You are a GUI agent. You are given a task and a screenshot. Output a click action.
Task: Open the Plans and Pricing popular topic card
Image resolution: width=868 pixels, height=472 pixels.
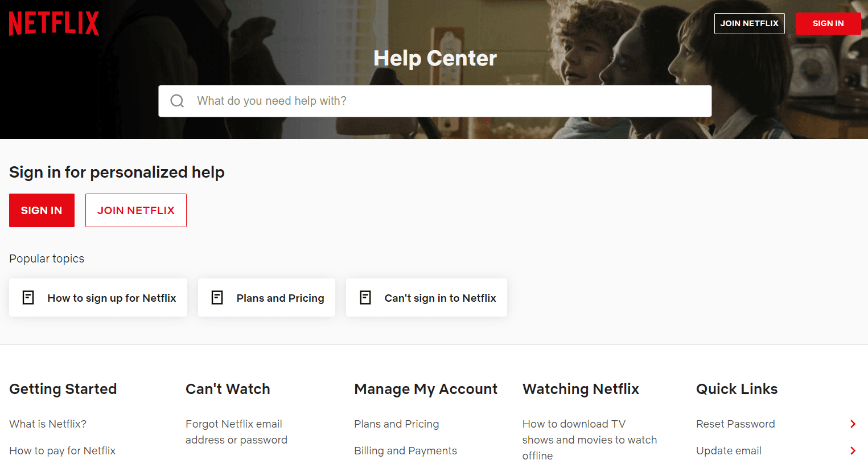point(266,297)
